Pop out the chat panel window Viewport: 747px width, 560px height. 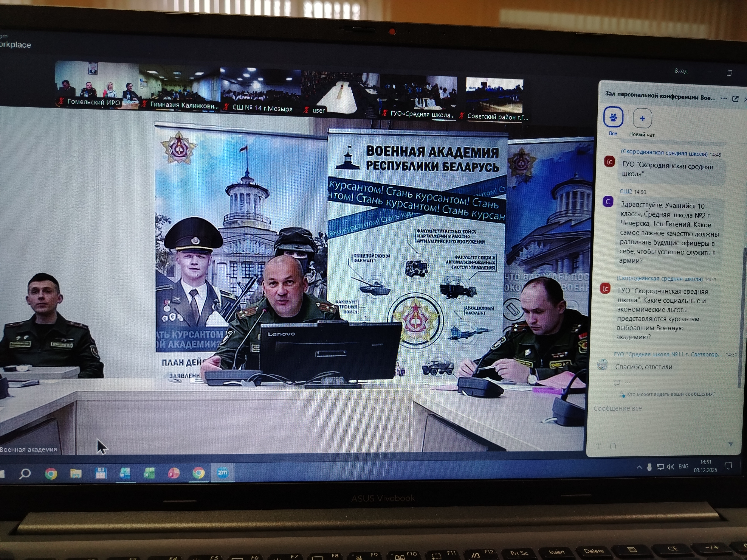coord(735,99)
